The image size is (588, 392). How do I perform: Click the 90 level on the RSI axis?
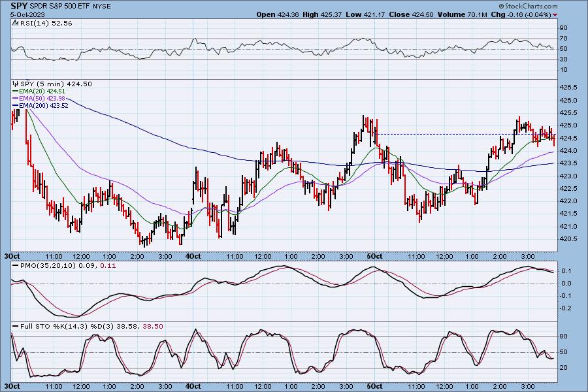(x=563, y=27)
